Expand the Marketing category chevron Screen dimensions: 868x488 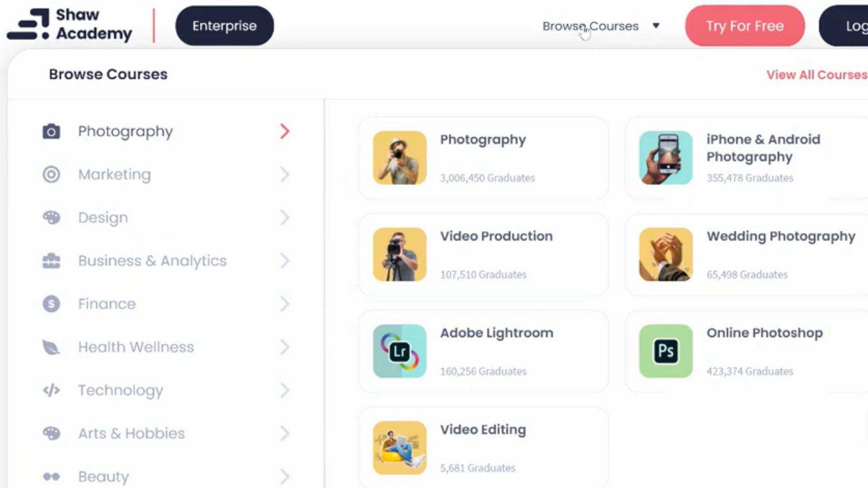pyautogui.click(x=284, y=174)
